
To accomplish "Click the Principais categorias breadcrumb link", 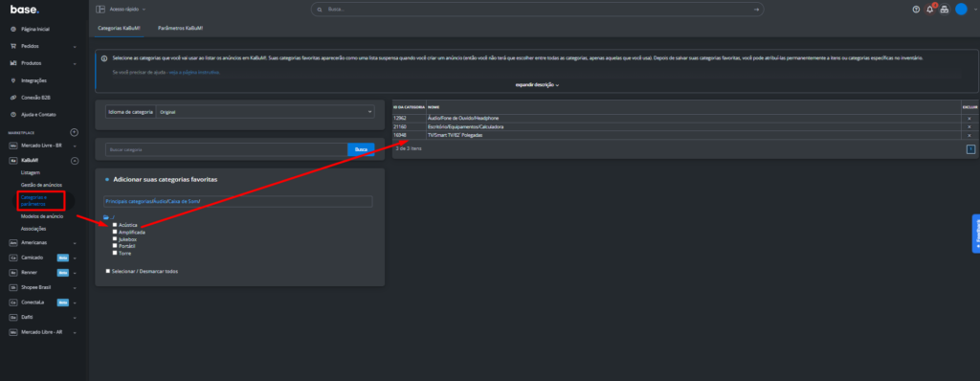I will tap(129, 201).
